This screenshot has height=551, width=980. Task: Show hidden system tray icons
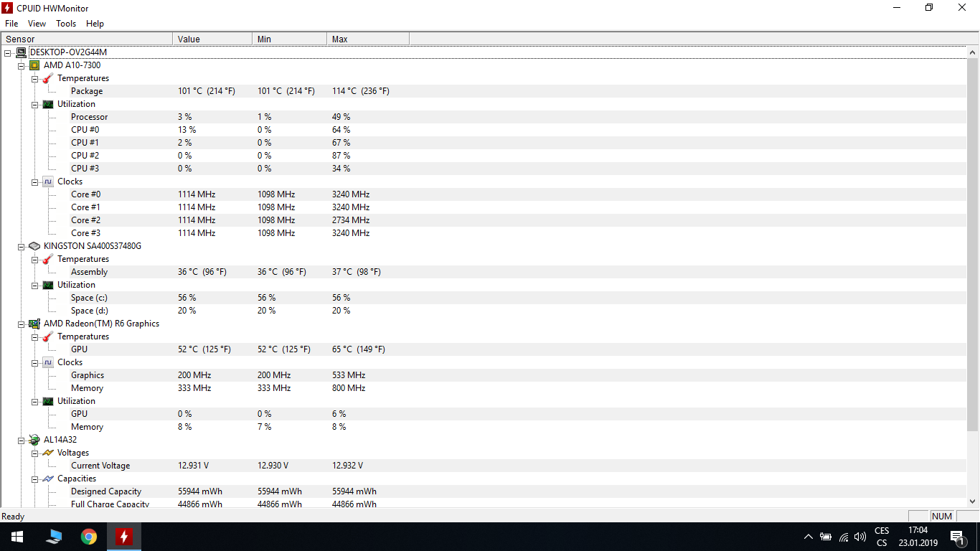[809, 537]
